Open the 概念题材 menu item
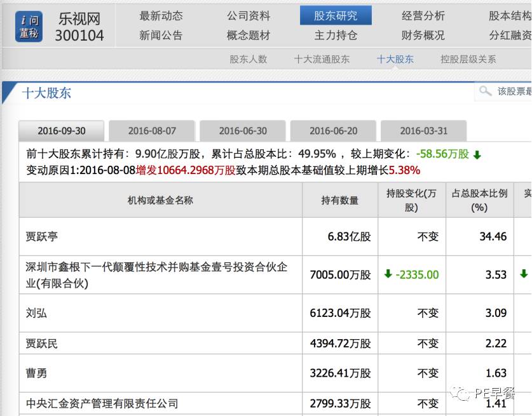The image size is (532, 416). point(249,36)
